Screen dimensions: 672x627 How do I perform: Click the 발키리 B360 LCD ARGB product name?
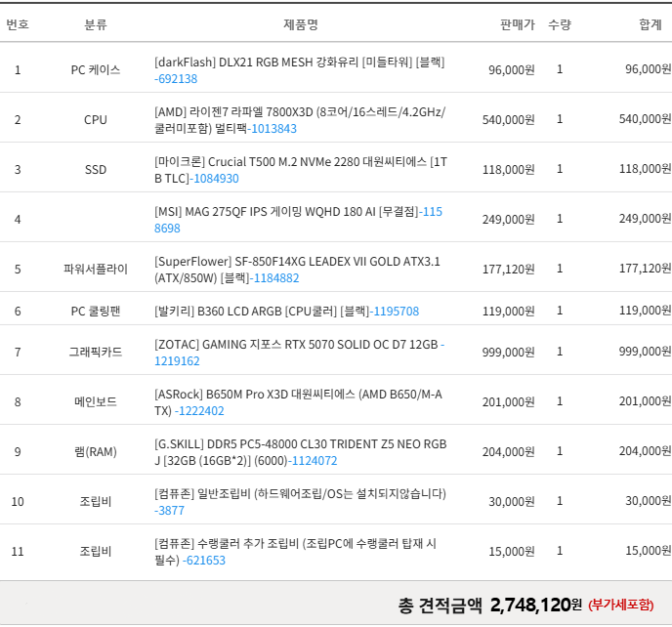click(262, 312)
